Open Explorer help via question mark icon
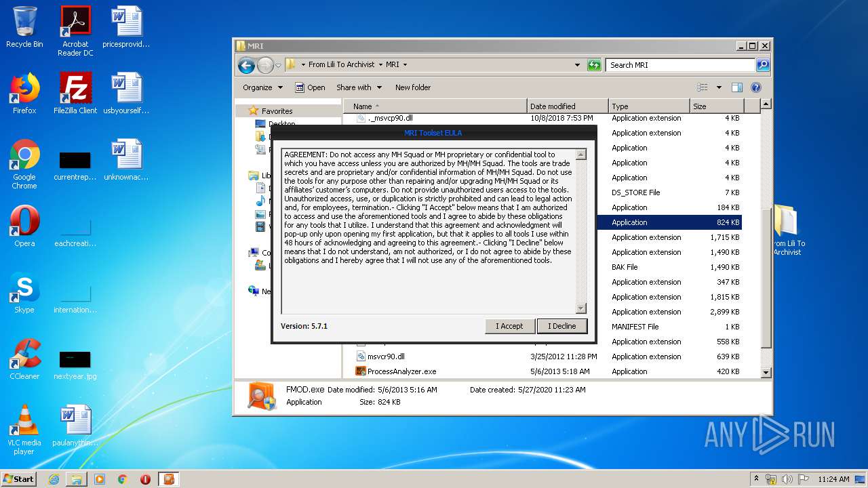This screenshot has height=488, width=868. (x=756, y=87)
